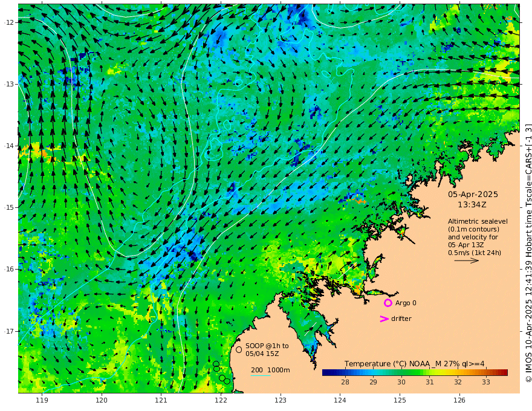532x411 pixels.
Task: Click the 30 value on the temperature scale
Action: [401, 382]
